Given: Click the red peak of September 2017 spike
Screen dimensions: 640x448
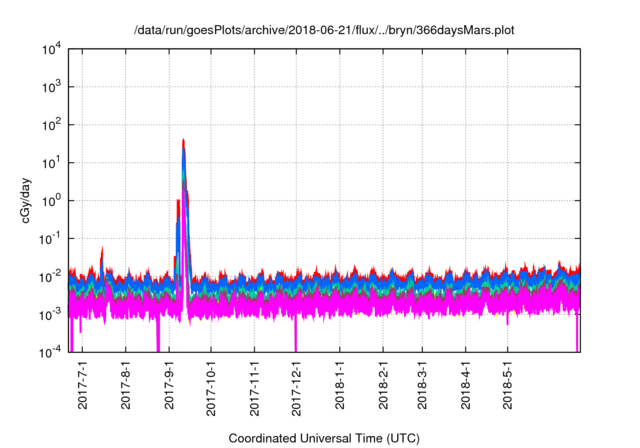Looking at the screenshot, I should pos(183,141).
